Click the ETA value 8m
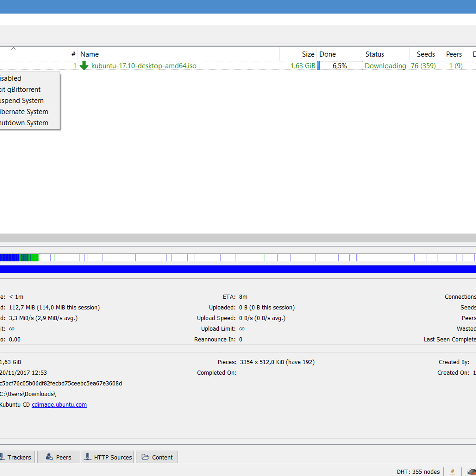 coord(243,297)
